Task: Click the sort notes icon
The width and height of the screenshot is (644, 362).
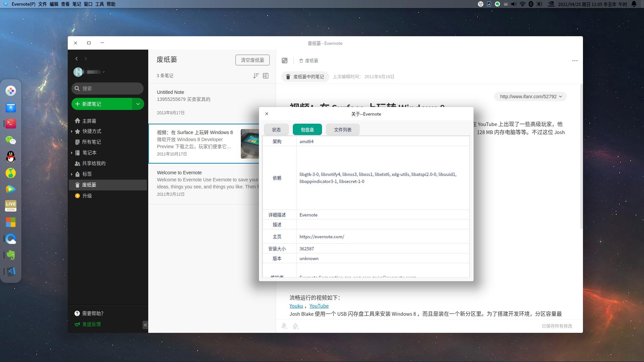Action: pos(256,76)
